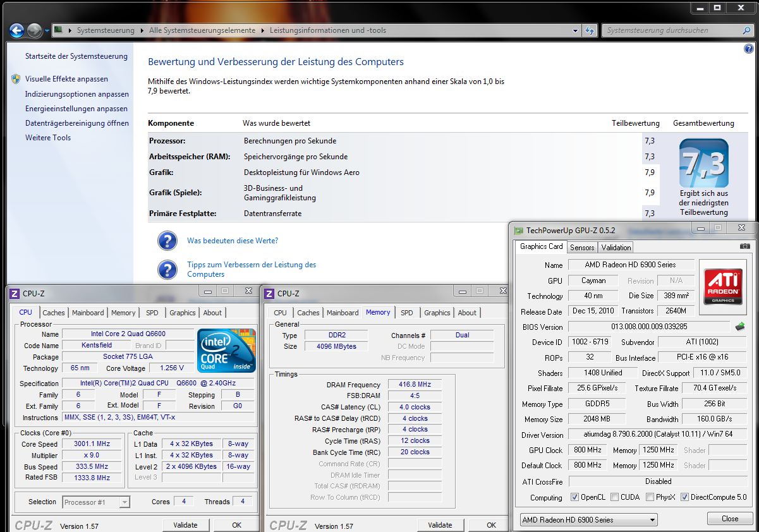Enable the CUDA checkbox
Screen dimensions: 759x532
click(614, 497)
